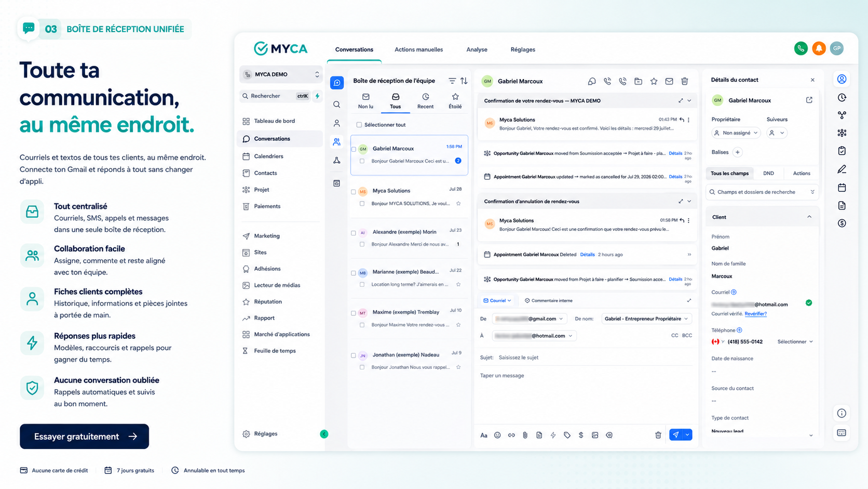The height and width of the screenshot is (489, 868).
Task: Open the Non assigné owner dropdown
Action: [x=736, y=133]
